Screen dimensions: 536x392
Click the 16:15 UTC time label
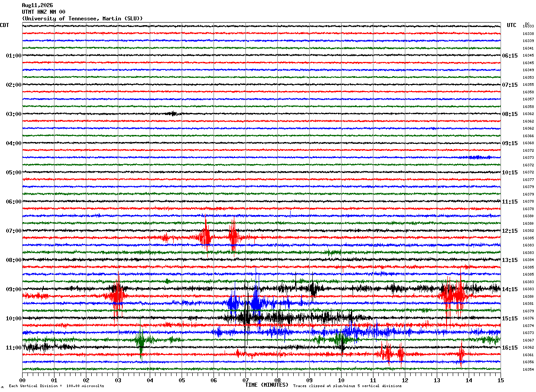(510, 348)
